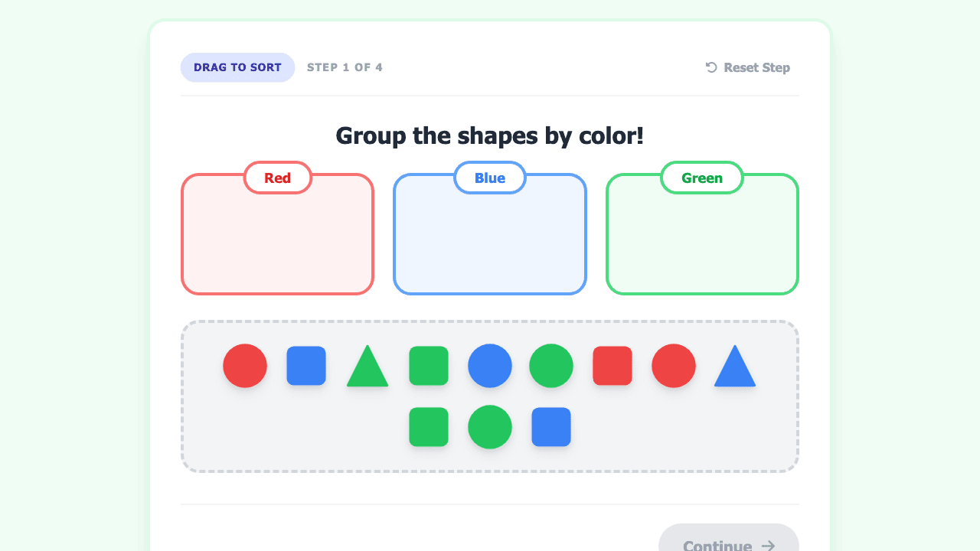Pick the red square shape

[612, 366]
